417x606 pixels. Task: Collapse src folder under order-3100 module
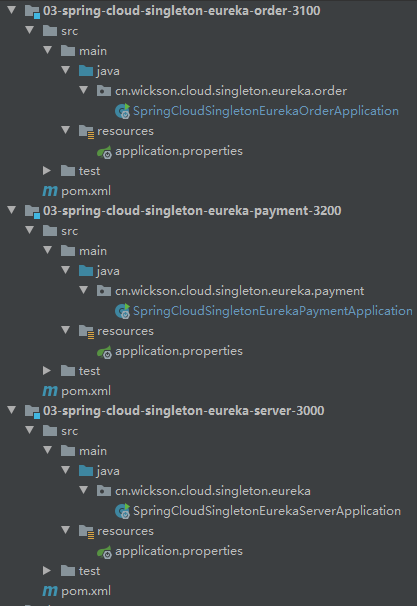[30, 30]
